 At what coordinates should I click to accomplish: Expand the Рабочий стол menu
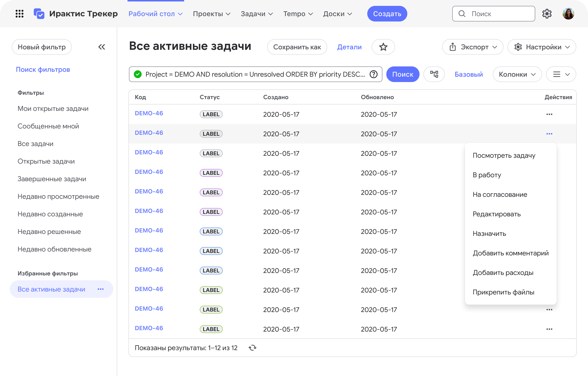tap(156, 14)
